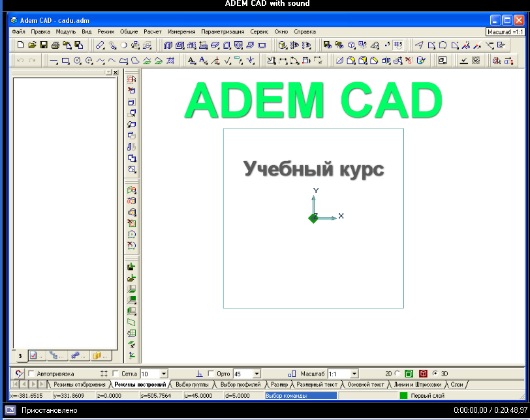The width and height of the screenshot is (530, 420).
Task: Select the Hatching tool icon
Action: point(170,61)
